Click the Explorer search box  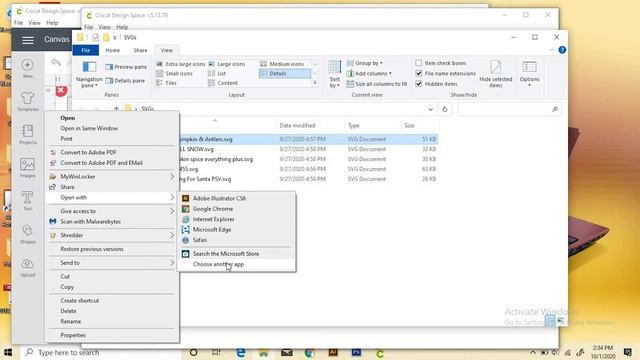509,109
